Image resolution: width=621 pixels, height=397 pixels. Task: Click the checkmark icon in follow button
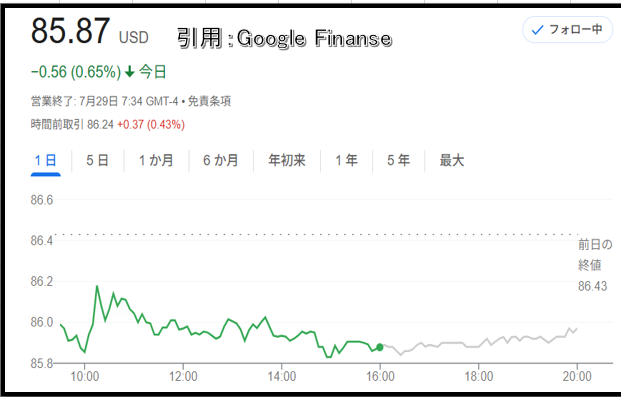tap(537, 30)
